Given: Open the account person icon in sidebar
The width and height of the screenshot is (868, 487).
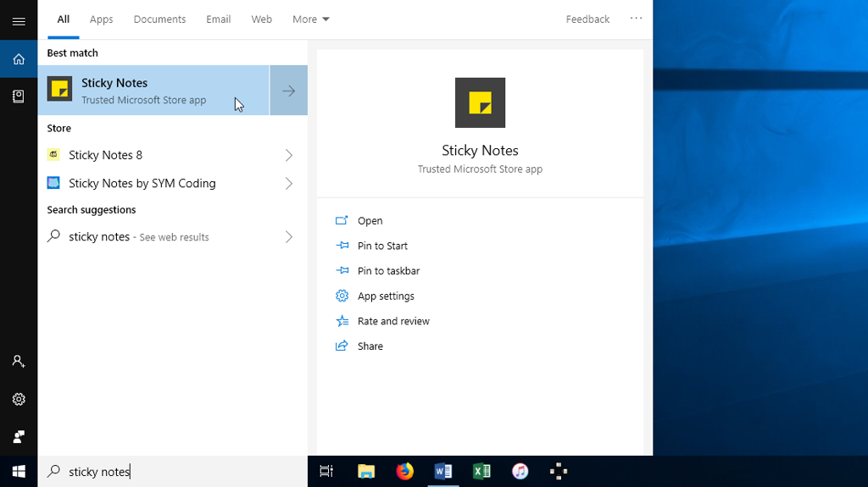Looking at the screenshot, I should click(19, 362).
